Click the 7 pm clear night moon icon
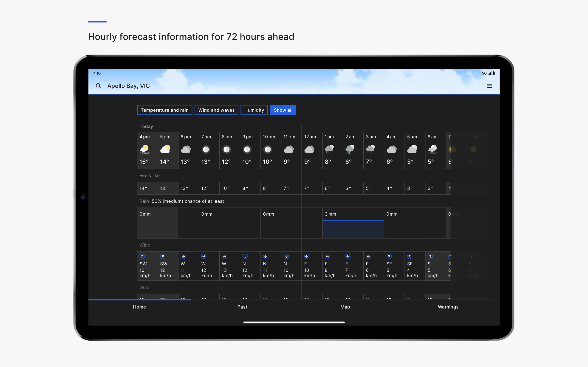Image resolution: width=588 pixels, height=367 pixels. click(x=206, y=149)
